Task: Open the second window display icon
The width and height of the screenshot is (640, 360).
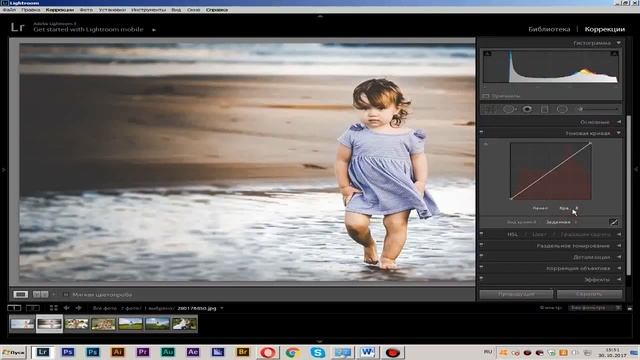Action: (33, 308)
